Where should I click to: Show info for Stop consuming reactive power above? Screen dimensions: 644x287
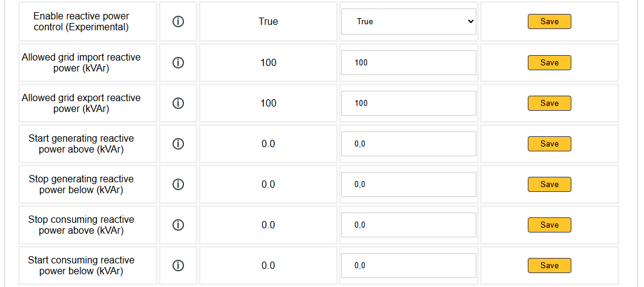pos(178,225)
